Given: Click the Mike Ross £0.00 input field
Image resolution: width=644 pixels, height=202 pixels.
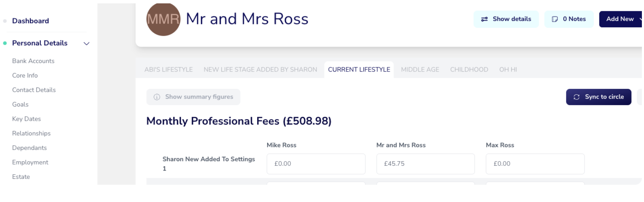Looking at the screenshot, I should pyautogui.click(x=316, y=164).
